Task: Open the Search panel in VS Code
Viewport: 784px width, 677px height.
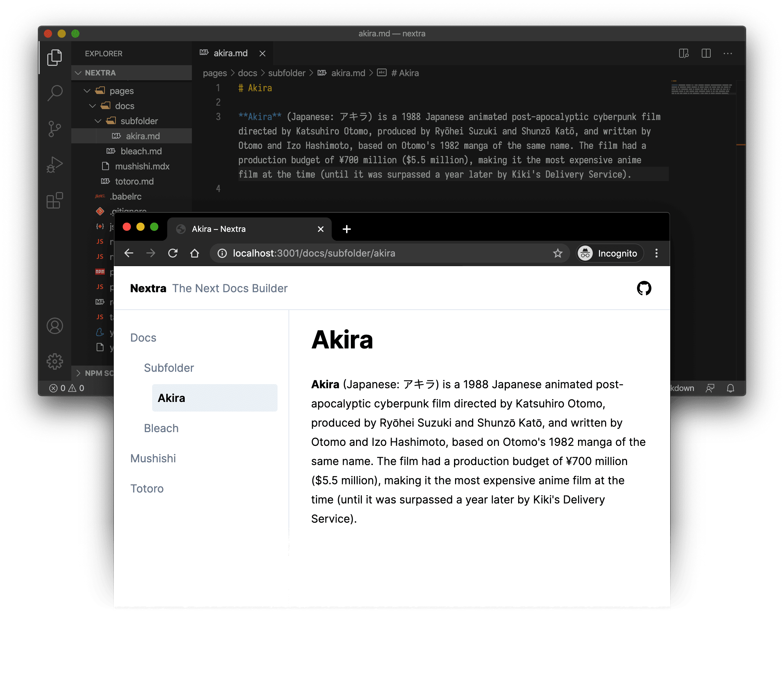Action: 55,93
